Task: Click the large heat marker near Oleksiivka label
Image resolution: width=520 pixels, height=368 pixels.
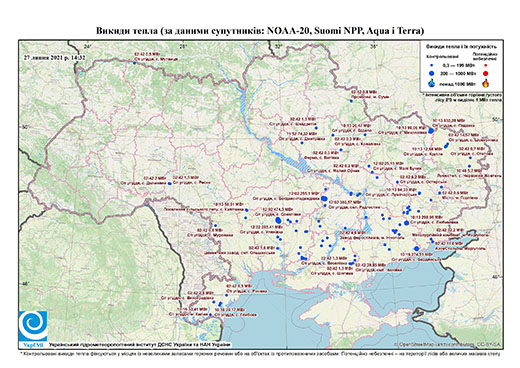Action: pyautogui.click(x=278, y=220)
